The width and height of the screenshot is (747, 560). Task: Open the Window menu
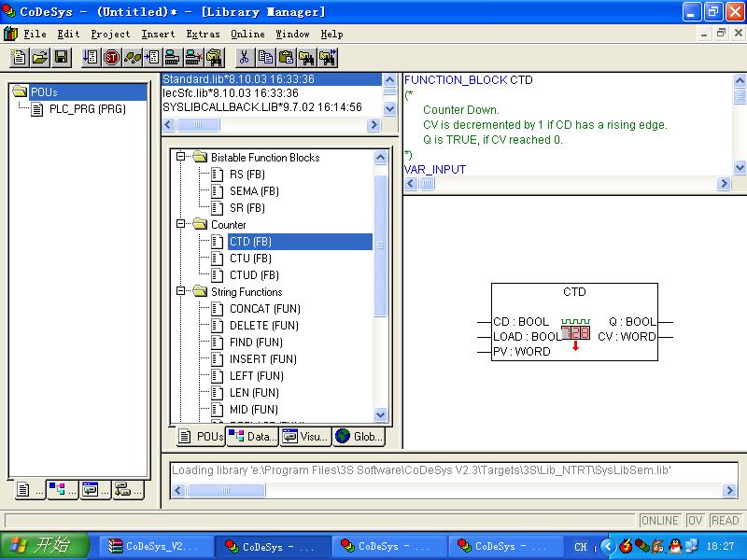[x=292, y=34]
